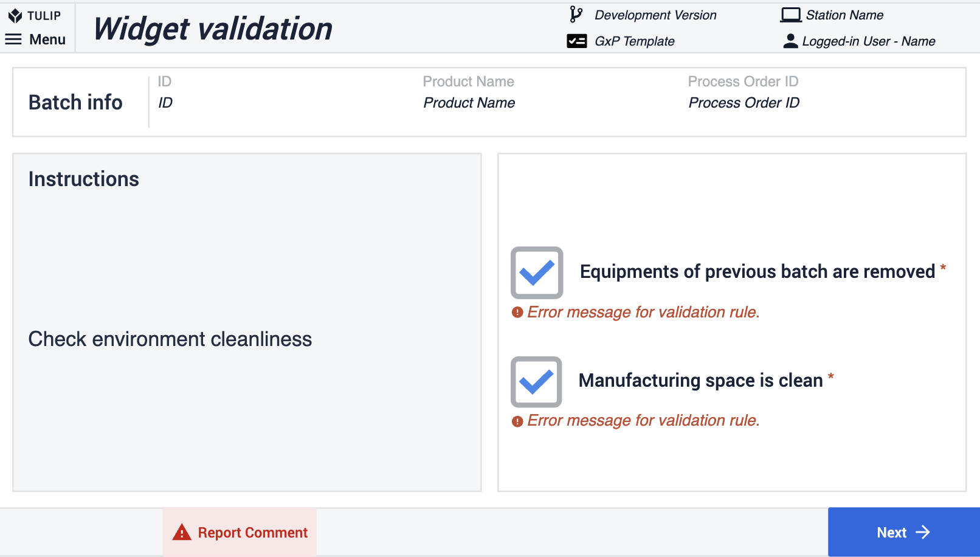Click the user icon beside Logged-in User
The image size is (980, 557).
tap(790, 41)
